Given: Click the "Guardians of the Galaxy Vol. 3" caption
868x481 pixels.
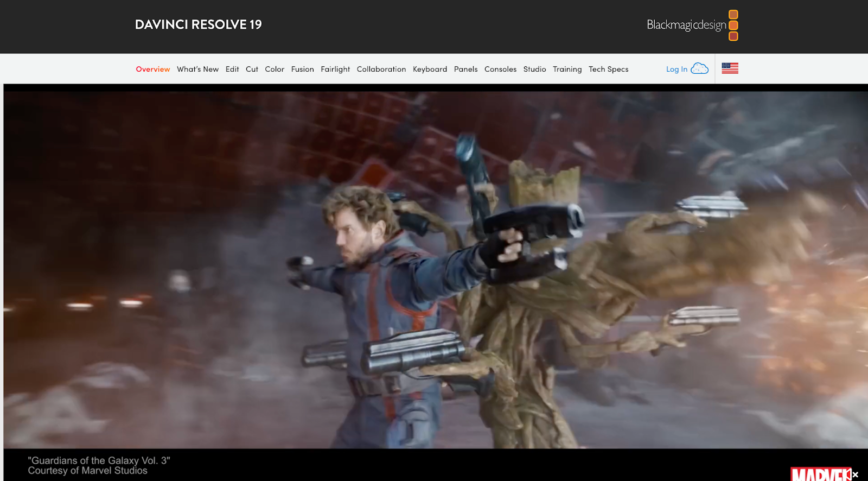Looking at the screenshot, I should (x=99, y=460).
